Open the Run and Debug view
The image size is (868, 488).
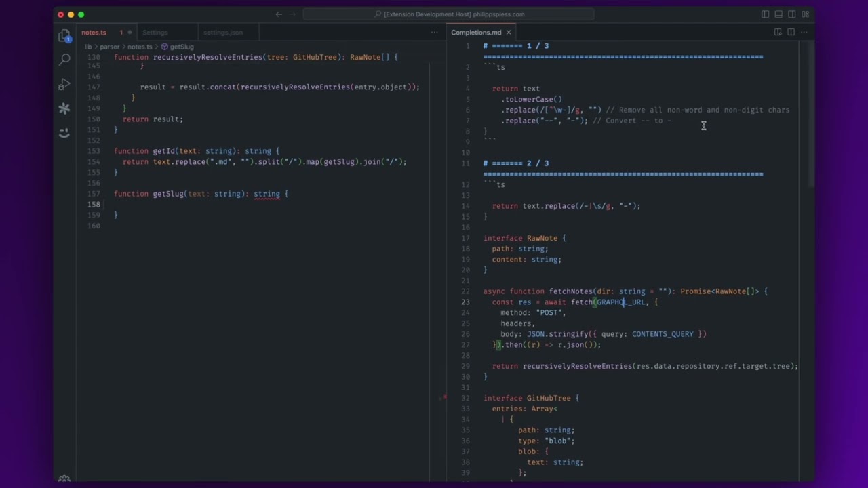[x=64, y=84]
